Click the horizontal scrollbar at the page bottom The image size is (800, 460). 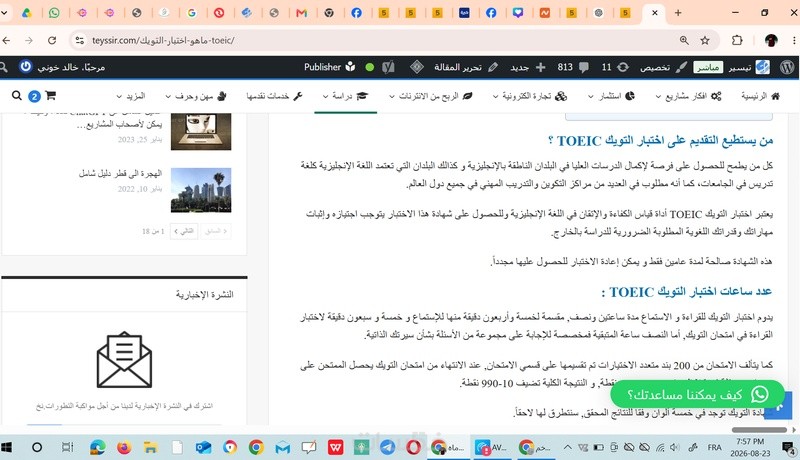(x=759, y=430)
